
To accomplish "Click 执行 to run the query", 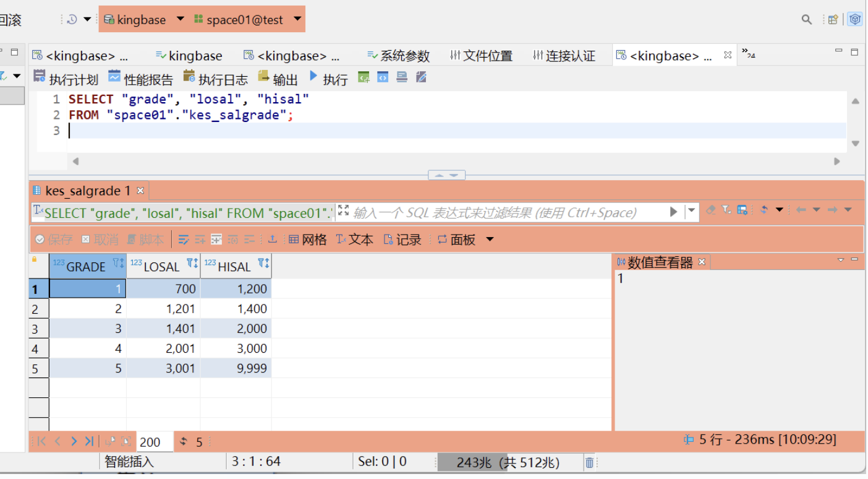I will click(329, 79).
